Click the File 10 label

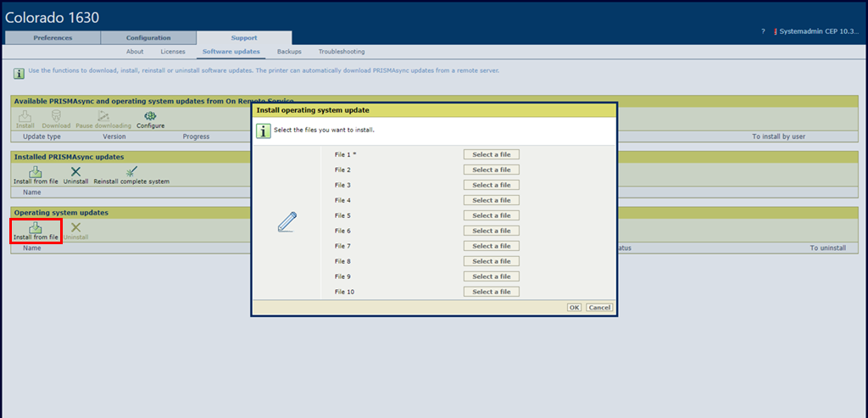[344, 291]
